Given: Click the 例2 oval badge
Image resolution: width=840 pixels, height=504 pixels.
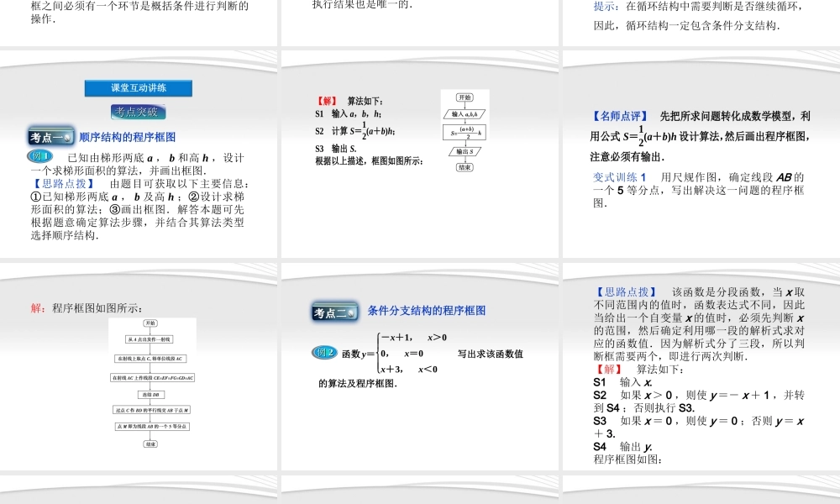Looking at the screenshot, I should (324, 353).
